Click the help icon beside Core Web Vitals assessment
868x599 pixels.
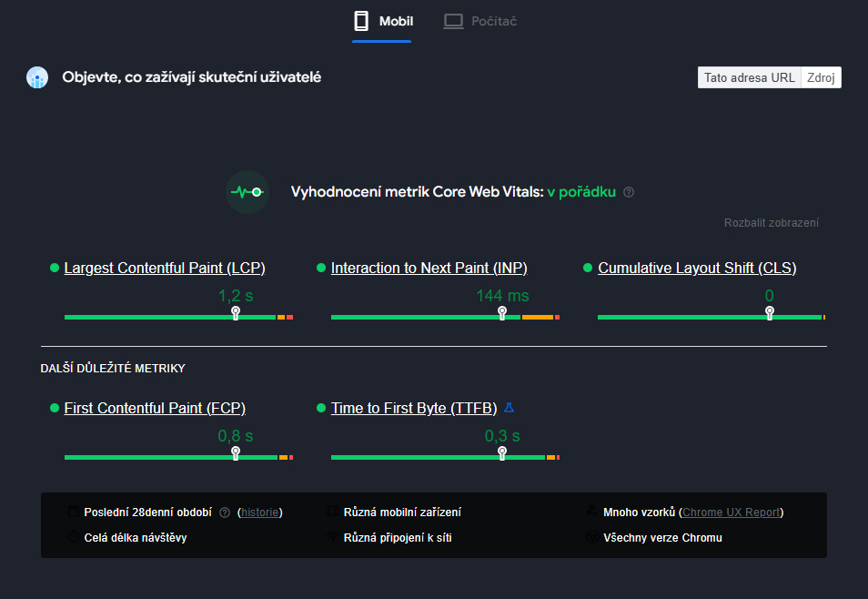pyautogui.click(x=629, y=192)
